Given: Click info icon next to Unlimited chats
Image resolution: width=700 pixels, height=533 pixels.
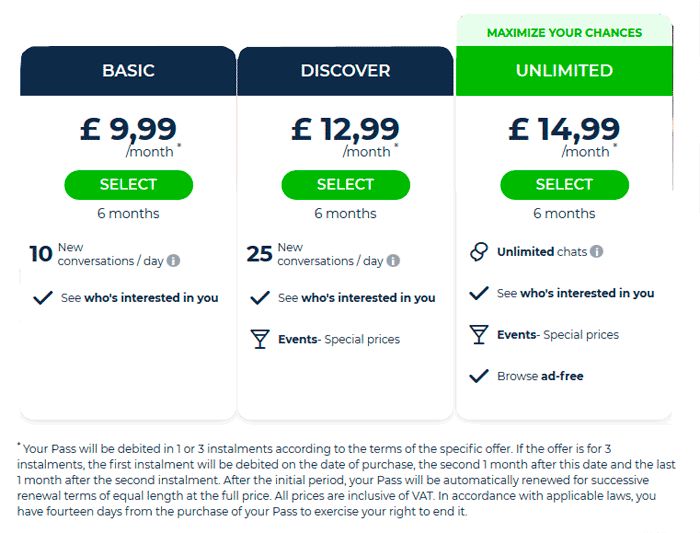Looking at the screenshot, I should (596, 251).
